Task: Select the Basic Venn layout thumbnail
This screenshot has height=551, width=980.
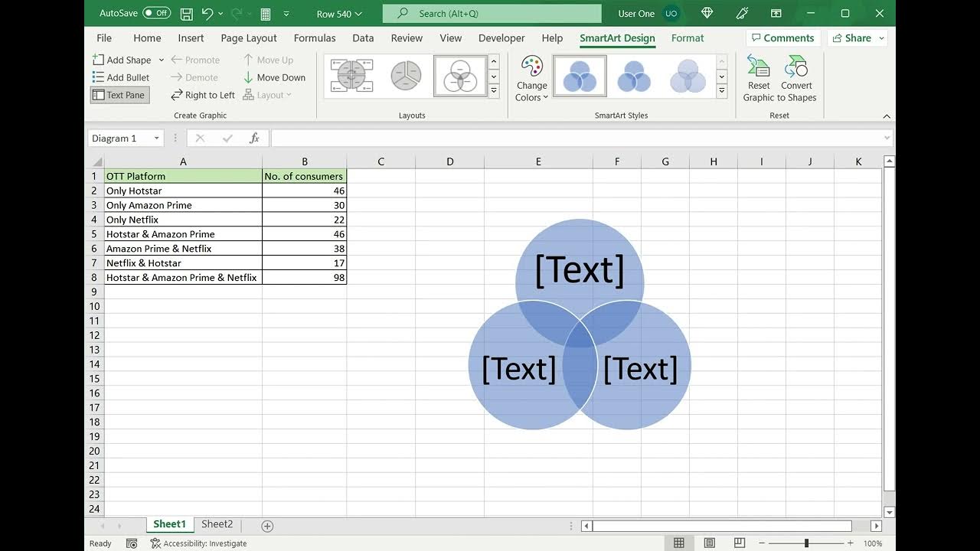Action: pos(460,75)
